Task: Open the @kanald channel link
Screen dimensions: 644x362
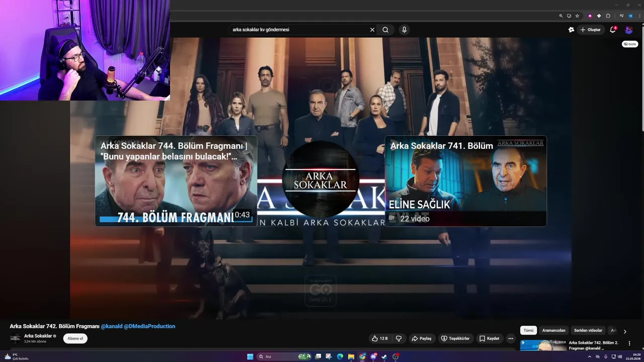Action: click(111, 326)
